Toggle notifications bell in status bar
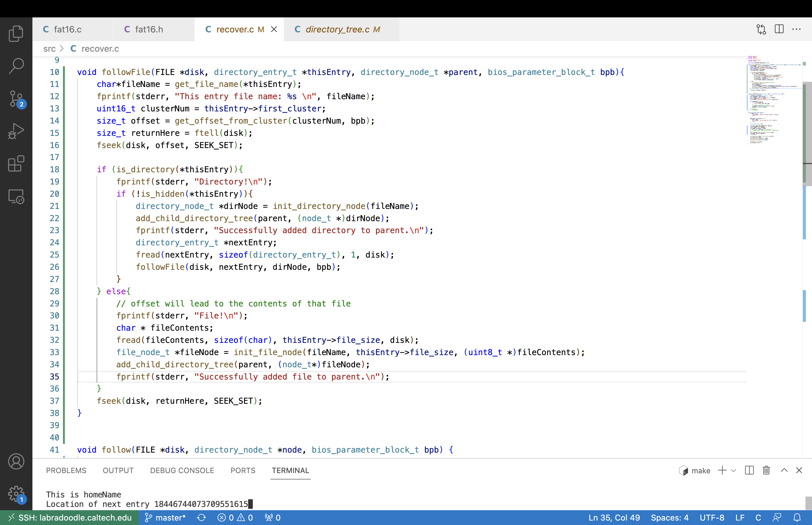Image resolution: width=812 pixels, height=525 pixels. pos(797,517)
